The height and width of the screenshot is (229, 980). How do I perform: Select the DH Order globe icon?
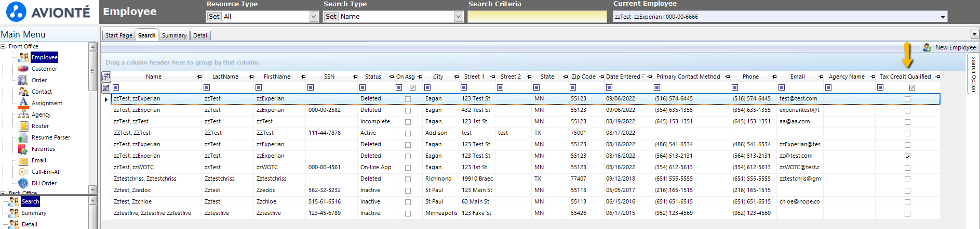[x=23, y=183]
